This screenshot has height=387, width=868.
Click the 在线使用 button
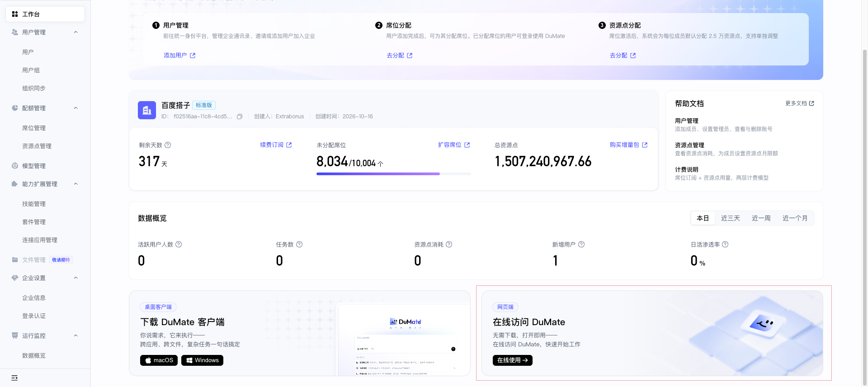click(513, 360)
